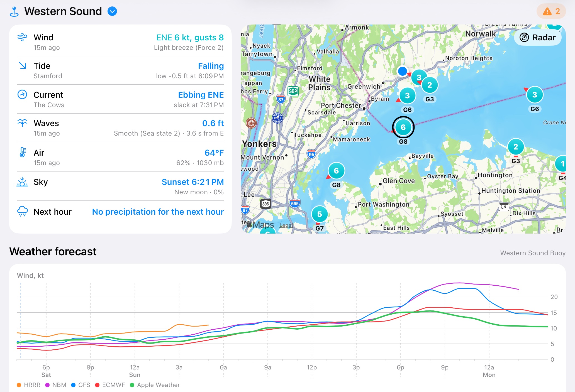The height and width of the screenshot is (392, 575).
Task: Tap the 12a Sun time marker on chart
Action: (x=135, y=371)
